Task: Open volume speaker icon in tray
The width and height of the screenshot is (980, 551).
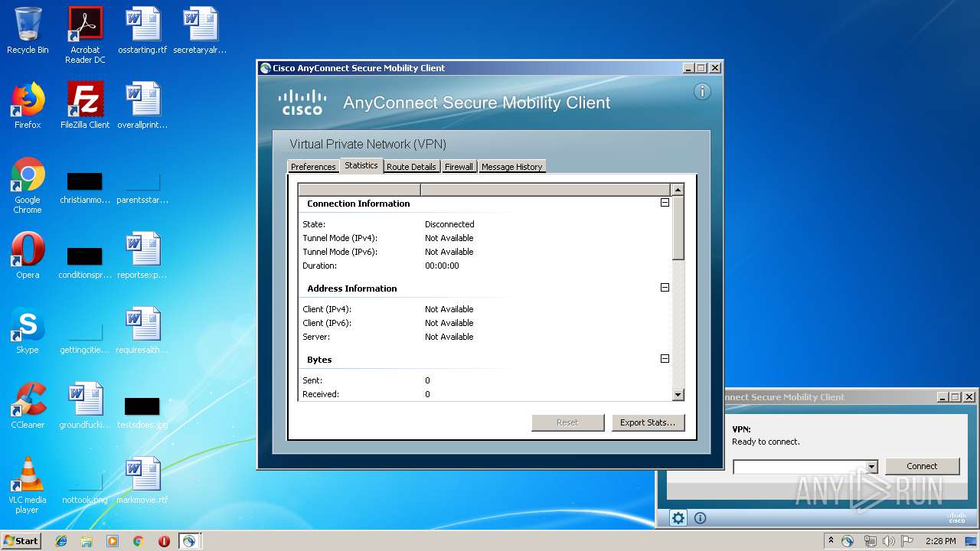Action: [889, 541]
